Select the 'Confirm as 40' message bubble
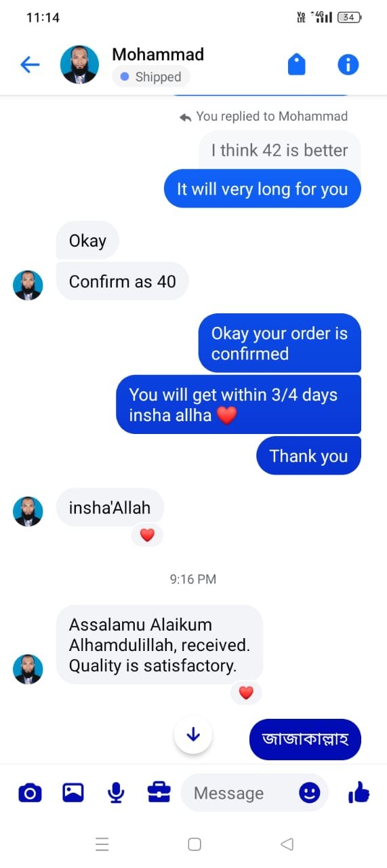 click(122, 281)
